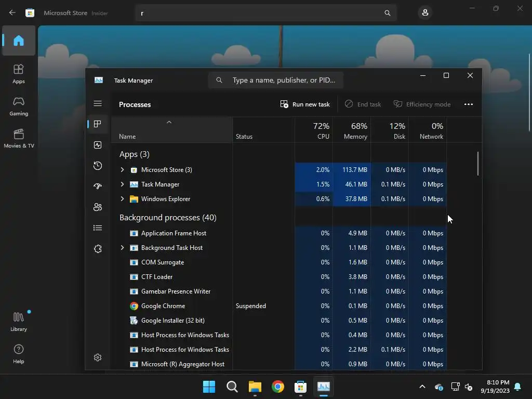
Task: Open the Details page list icon
Action: point(97,228)
